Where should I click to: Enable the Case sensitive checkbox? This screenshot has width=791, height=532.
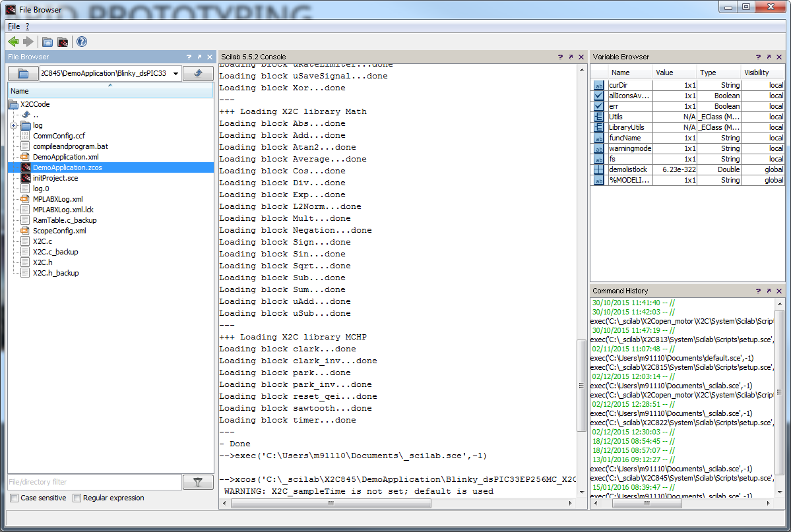coord(15,498)
